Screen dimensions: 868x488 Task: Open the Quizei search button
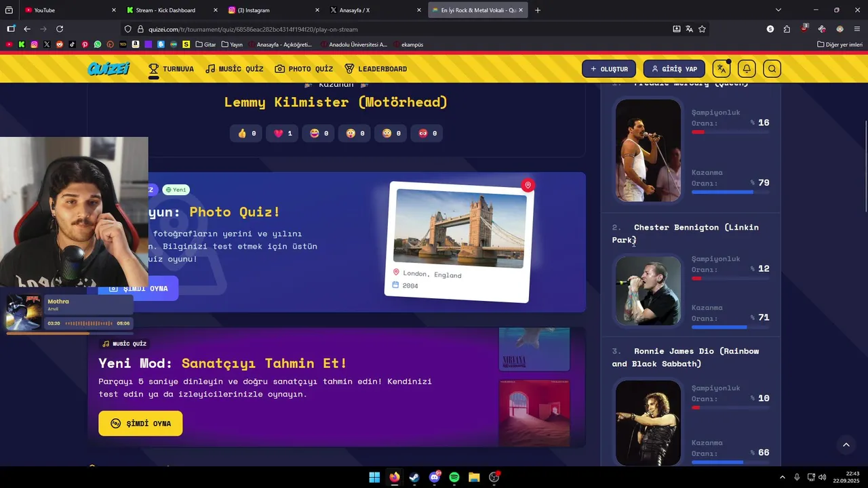pyautogui.click(x=772, y=69)
